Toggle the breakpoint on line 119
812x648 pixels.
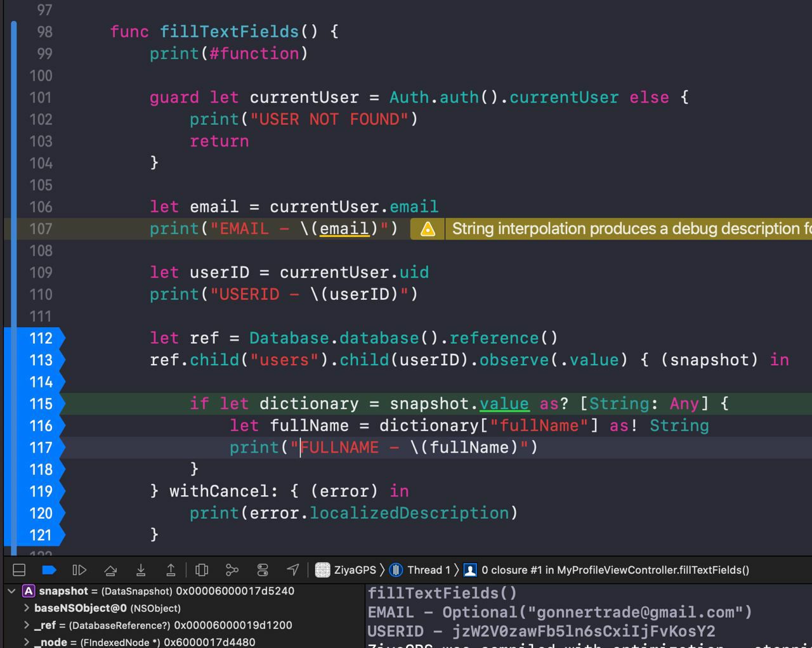coord(34,491)
